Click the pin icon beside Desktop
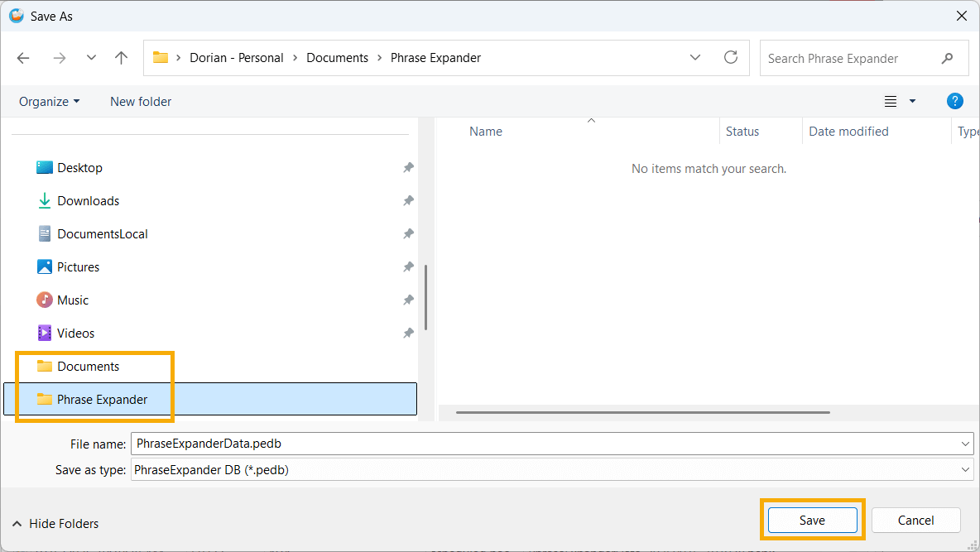This screenshot has height=552, width=980. 408,167
